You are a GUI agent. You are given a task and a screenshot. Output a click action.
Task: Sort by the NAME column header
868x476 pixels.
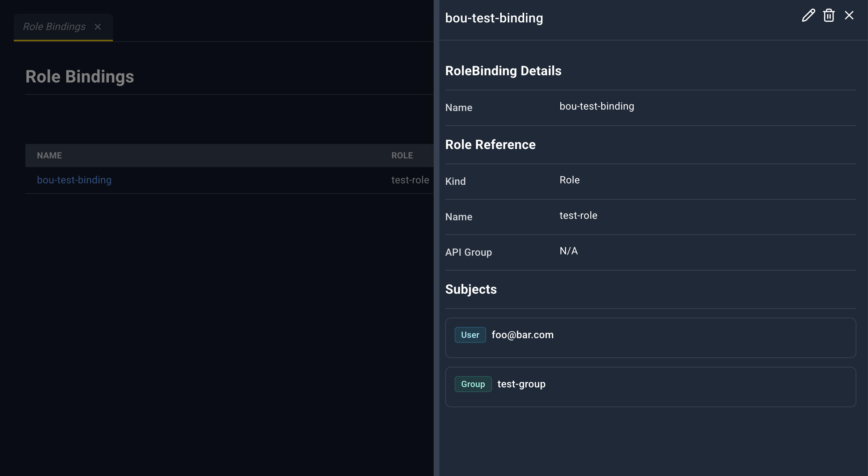pos(49,156)
